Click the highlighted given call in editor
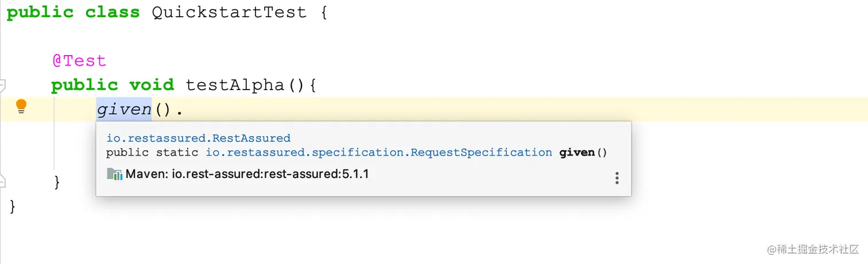 click(124, 110)
